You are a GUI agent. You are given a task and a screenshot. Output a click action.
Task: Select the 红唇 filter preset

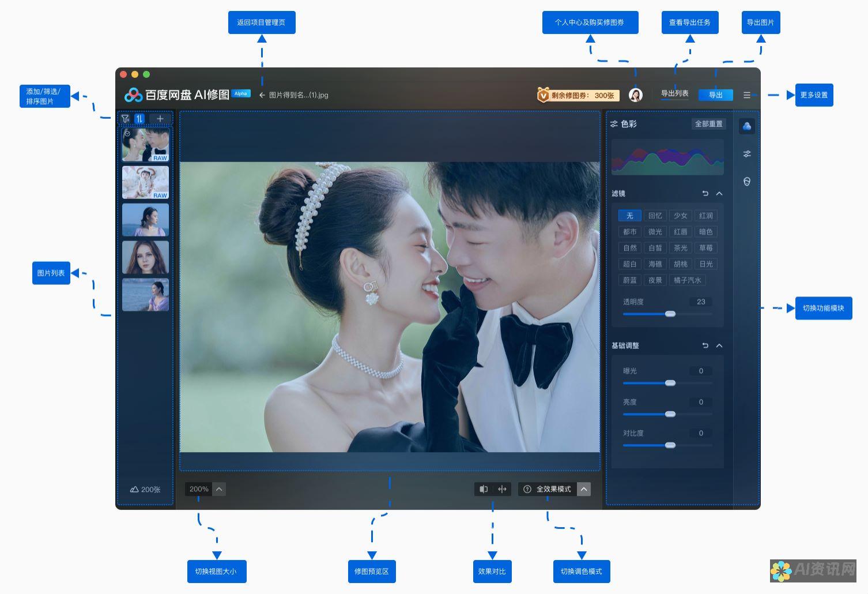coord(681,232)
